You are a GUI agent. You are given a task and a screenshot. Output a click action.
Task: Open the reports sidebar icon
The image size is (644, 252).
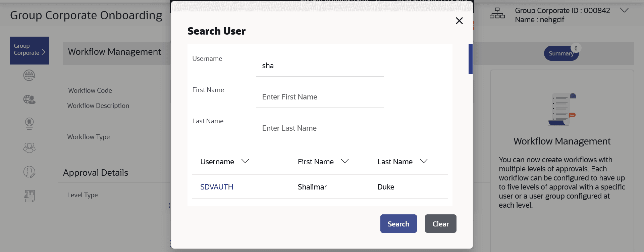point(29,196)
